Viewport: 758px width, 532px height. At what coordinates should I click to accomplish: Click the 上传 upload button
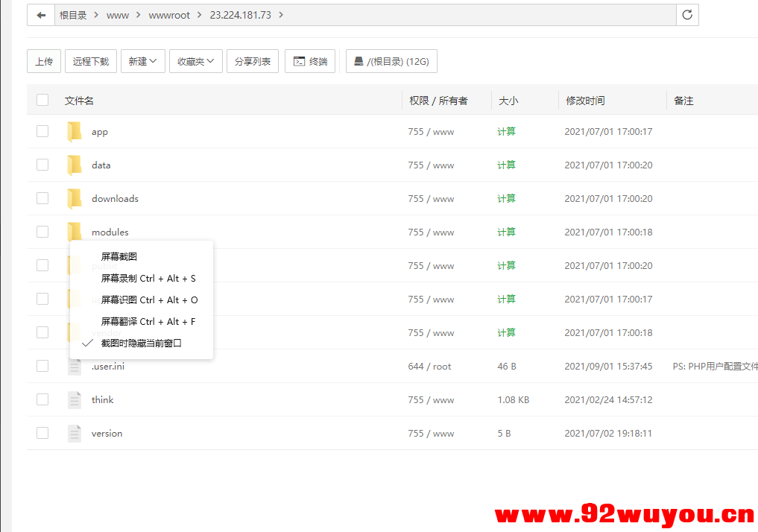[43, 60]
